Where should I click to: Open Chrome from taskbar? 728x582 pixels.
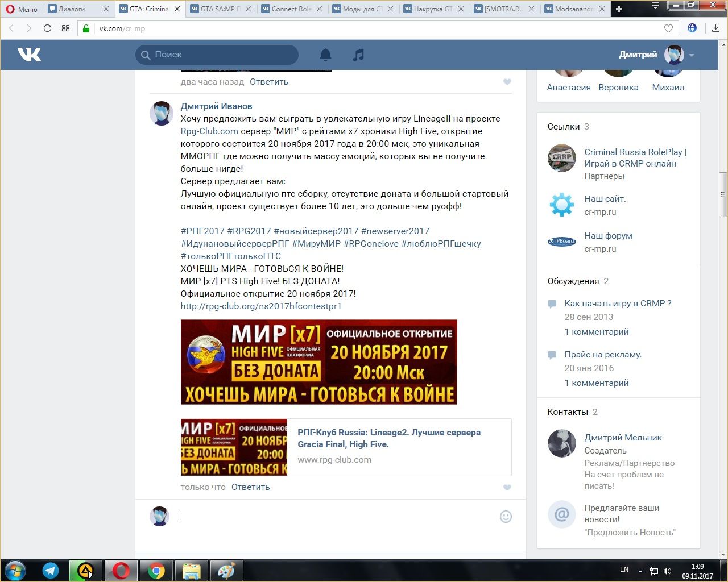156,571
